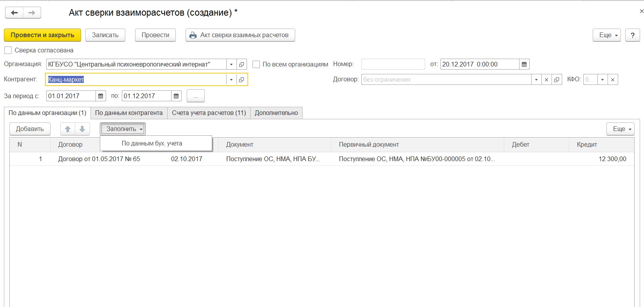Open period selection with the ellipsis button
Screen dimensions: 644x307
196,96
